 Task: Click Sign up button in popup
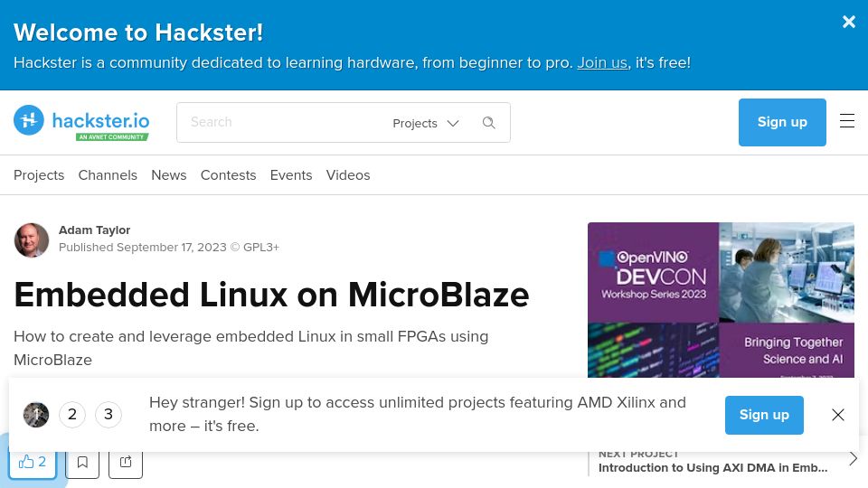pyautogui.click(x=764, y=415)
